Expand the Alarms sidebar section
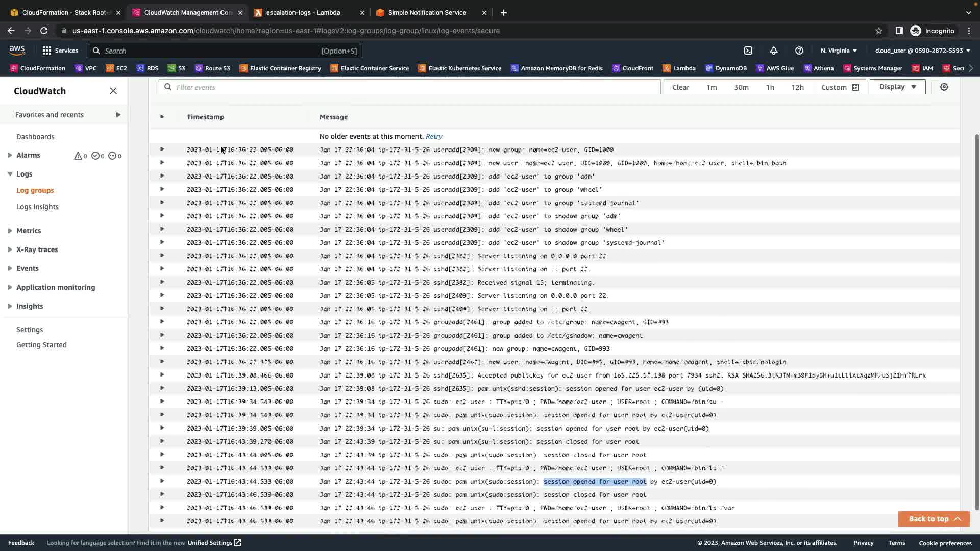Image resolution: width=980 pixels, height=551 pixels. click(10, 155)
